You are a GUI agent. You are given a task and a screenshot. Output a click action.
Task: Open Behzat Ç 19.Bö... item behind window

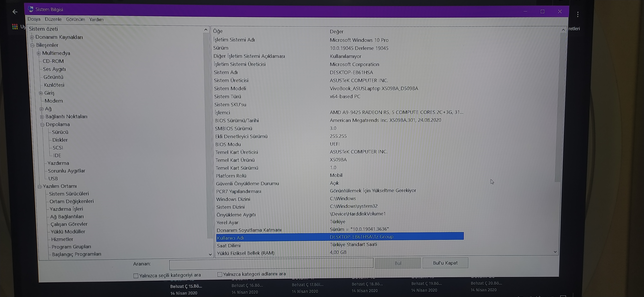click(426, 283)
